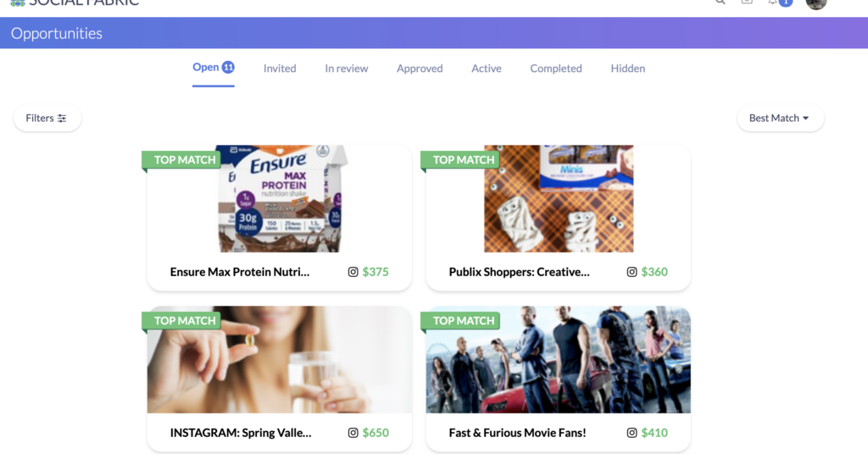Switch to the In review tab
Viewport: 868px width, 454px height.
point(347,69)
